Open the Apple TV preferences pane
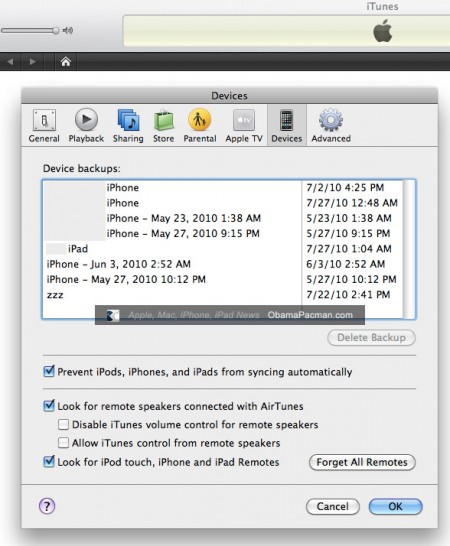Viewport: 450px width, 546px height. (244, 126)
